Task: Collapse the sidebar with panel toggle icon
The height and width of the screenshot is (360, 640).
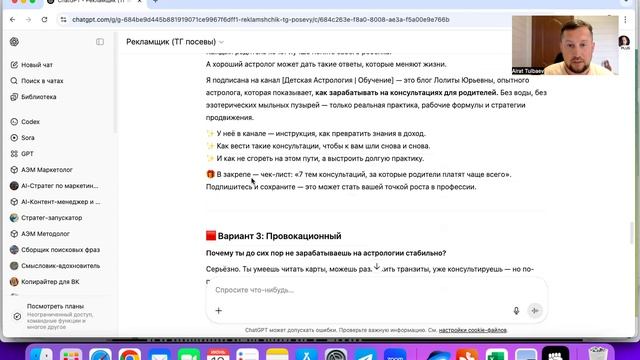Action: coord(100,42)
